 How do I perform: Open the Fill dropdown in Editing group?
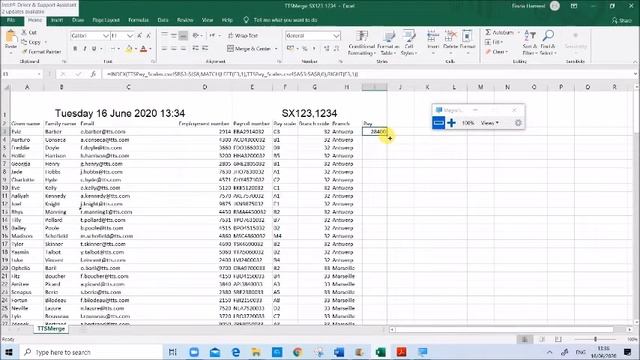494,42
